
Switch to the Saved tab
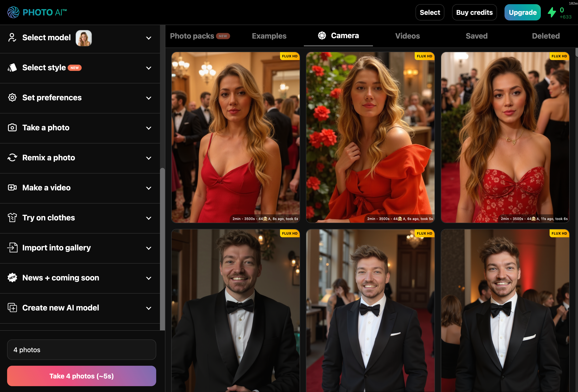[x=476, y=36]
